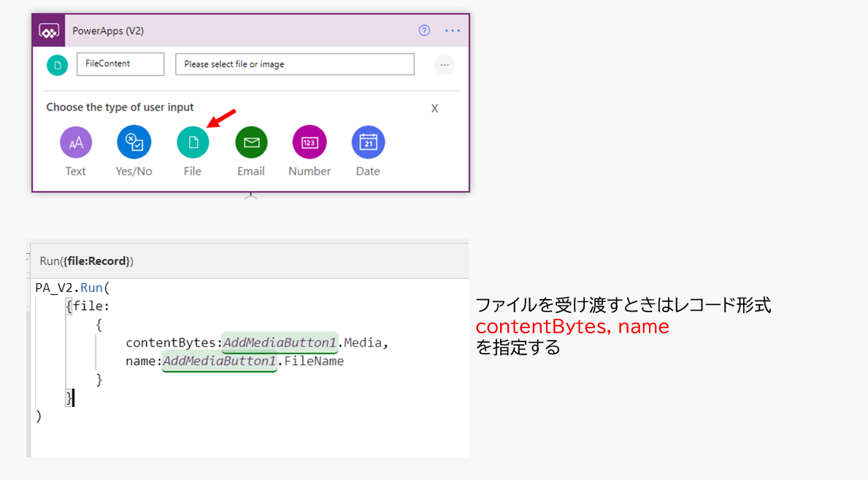
Task: Click the green file icon beside FileContent
Action: (57, 65)
